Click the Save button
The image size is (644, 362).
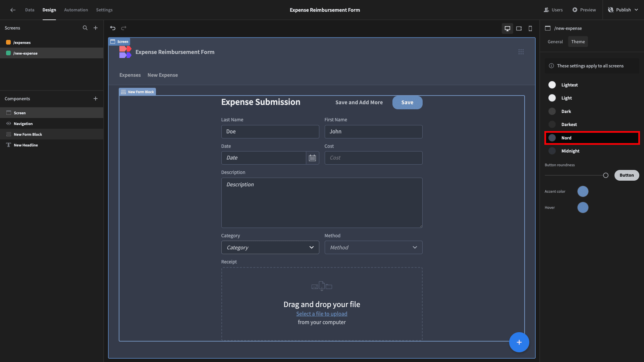(407, 103)
